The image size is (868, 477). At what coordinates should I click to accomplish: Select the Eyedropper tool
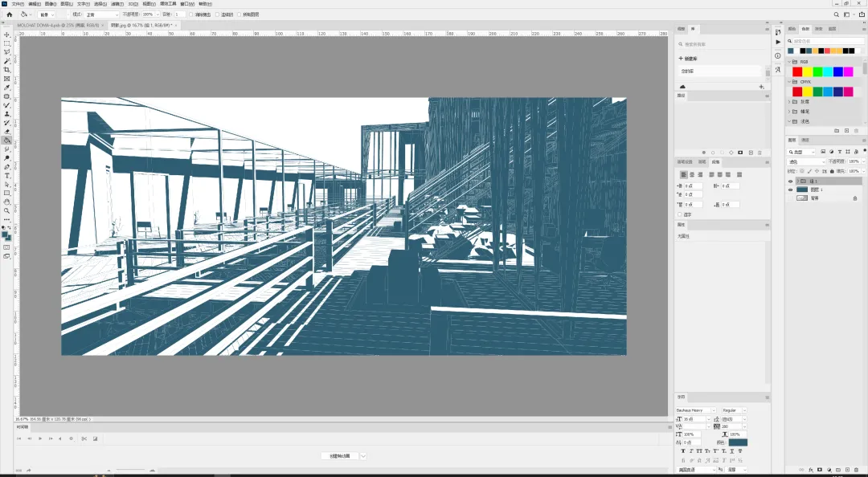(6, 88)
